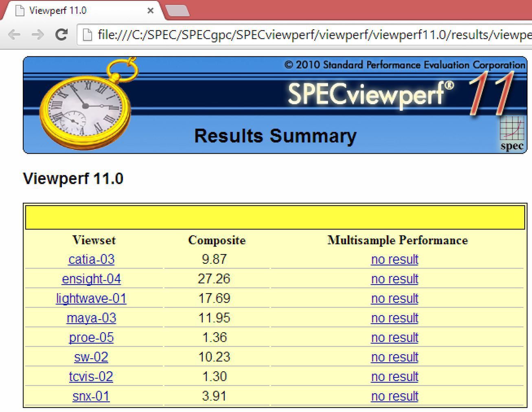This screenshot has height=412, width=532.
Task: Open the catia-03 viewset link
Action: click(x=92, y=259)
